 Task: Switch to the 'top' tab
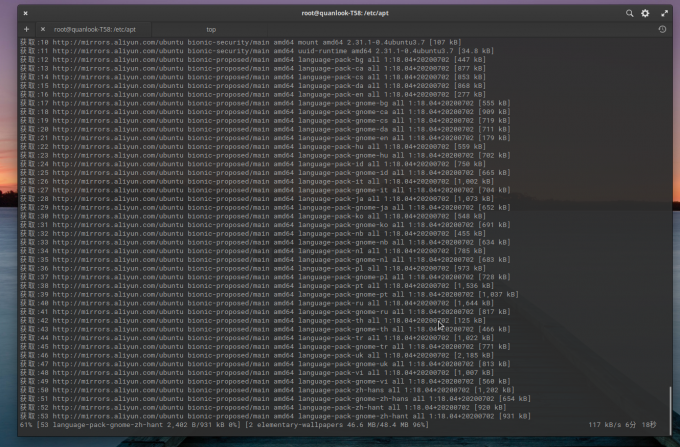(211, 30)
